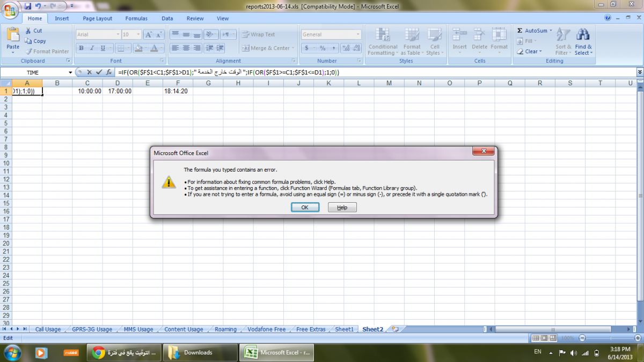The width and height of the screenshot is (644, 362).
Task: Click the Increase Decimal icon
Action: point(346,48)
